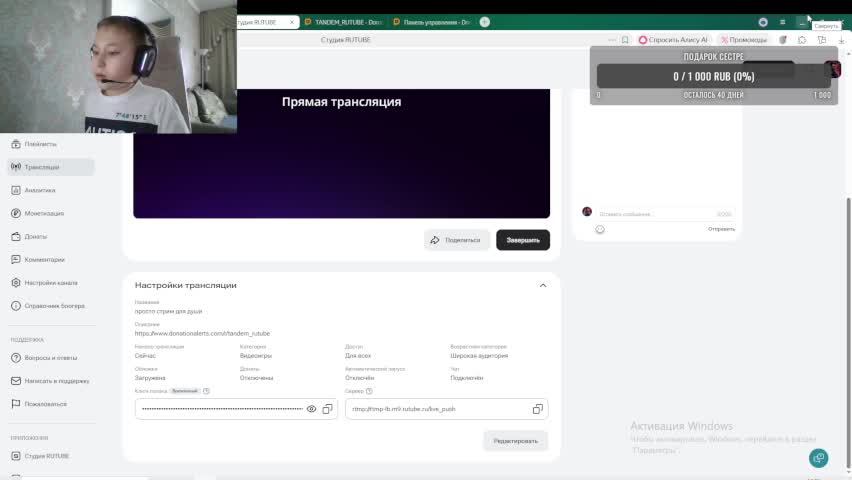This screenshot has width=852, height=480.
Task: Click help icon next to Сервер label
Action: pyautogui.click(x=369, y=391)
